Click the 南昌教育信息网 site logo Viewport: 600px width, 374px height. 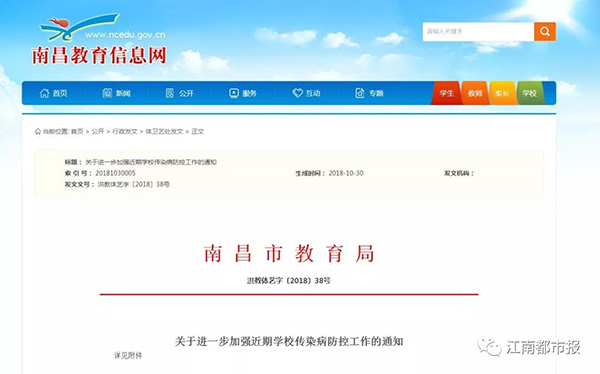coord(99,40)
